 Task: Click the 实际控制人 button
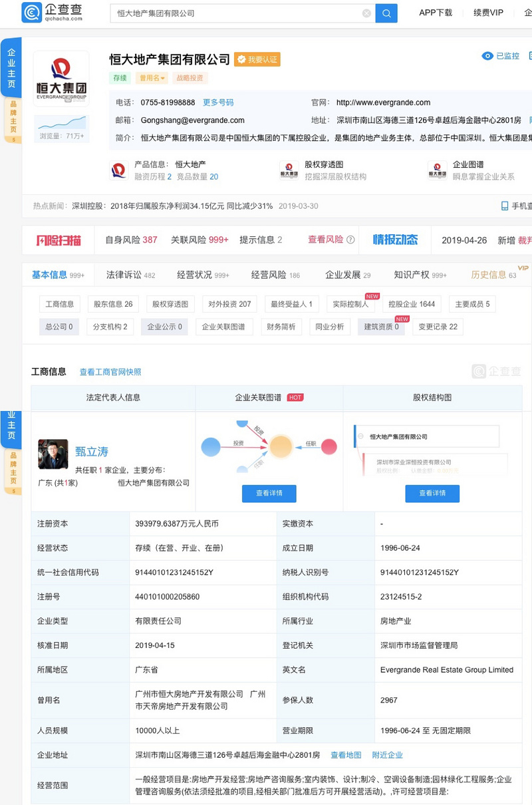tap(350, 304)
